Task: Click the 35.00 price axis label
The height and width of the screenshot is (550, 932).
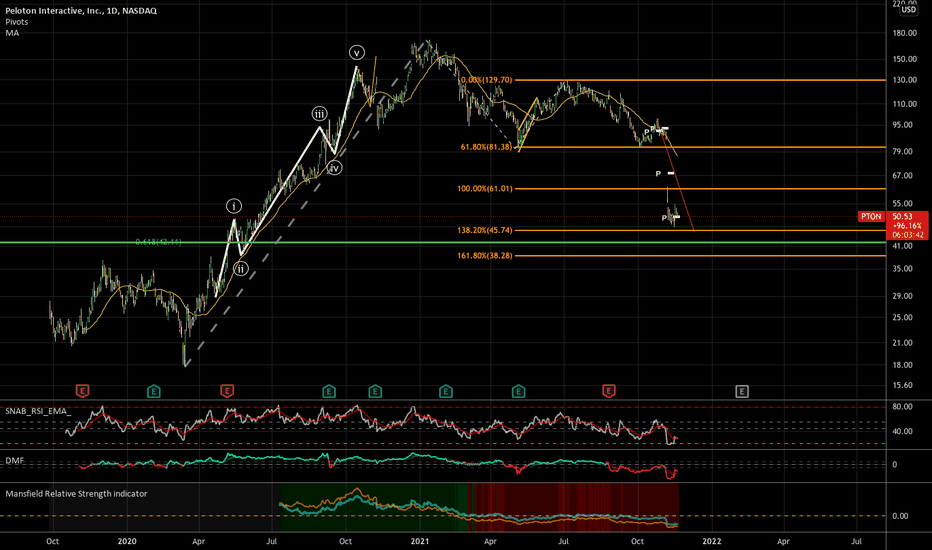Action: 902,269
